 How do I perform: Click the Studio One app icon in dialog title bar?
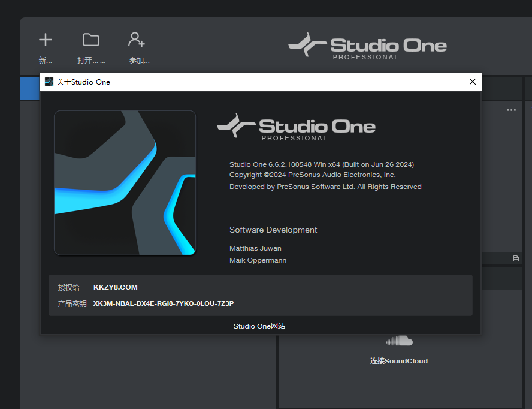49,82
